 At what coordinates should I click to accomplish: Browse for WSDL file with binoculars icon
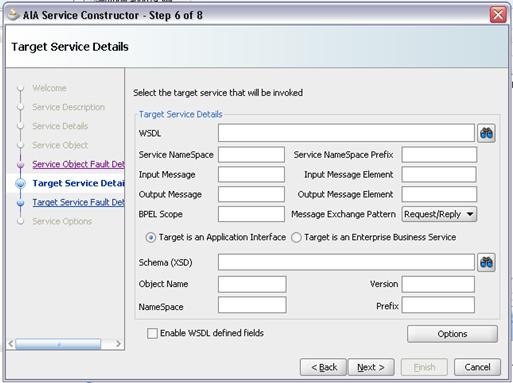pos(486,133)
